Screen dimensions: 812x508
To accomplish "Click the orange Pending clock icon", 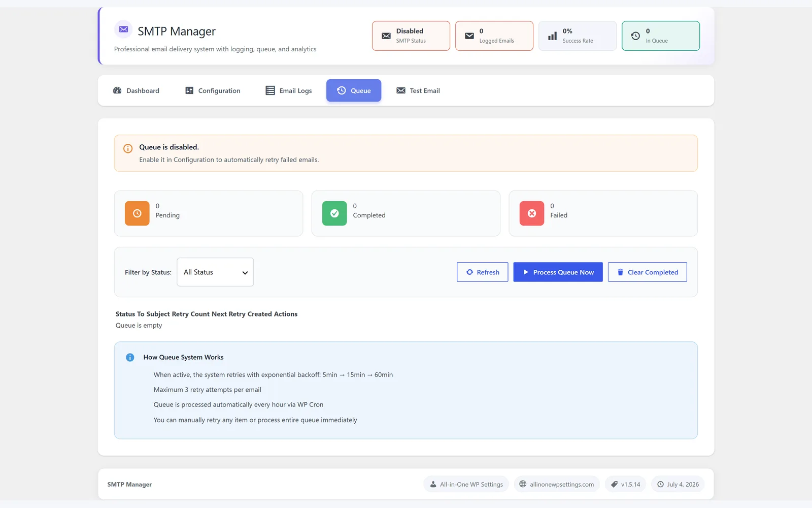I will 137,213.
